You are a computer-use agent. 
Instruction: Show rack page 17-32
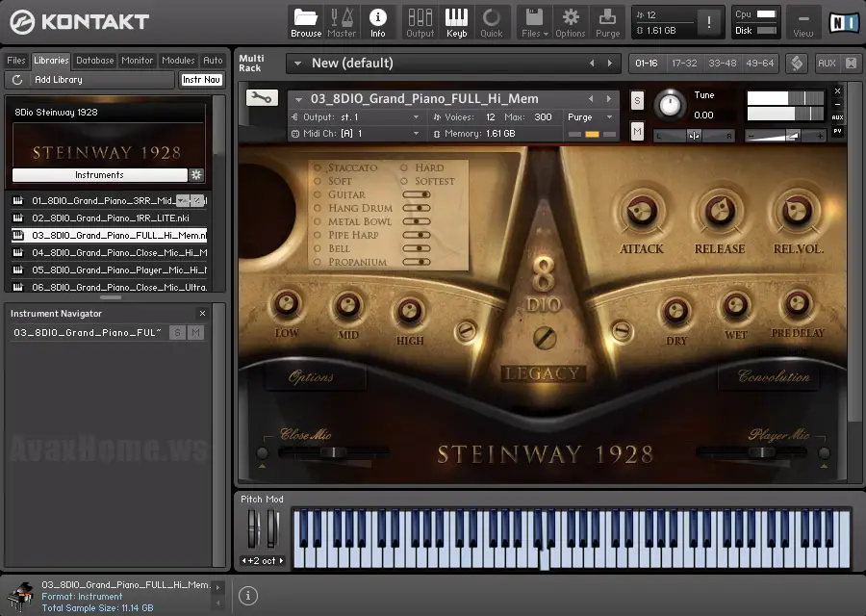point(684,63)
